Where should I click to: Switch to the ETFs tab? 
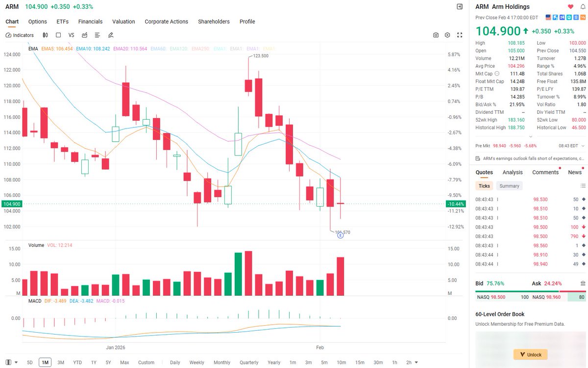coord(63,22)
